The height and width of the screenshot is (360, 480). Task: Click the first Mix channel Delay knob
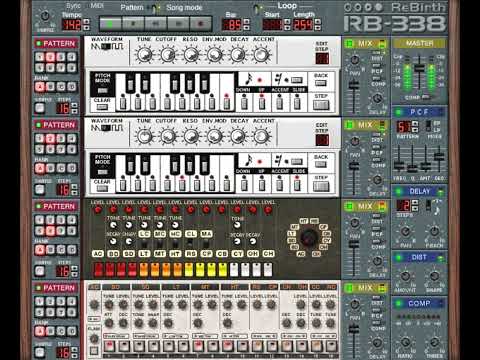pos(377,99)
